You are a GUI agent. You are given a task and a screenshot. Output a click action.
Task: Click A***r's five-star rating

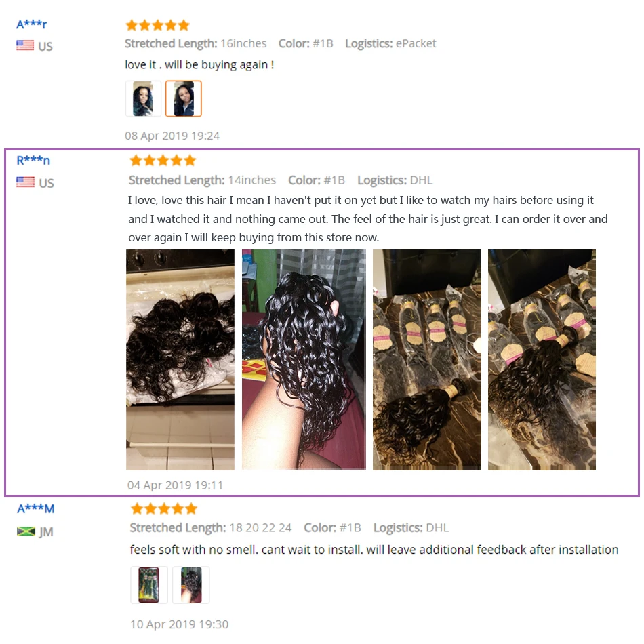[158, 25]
